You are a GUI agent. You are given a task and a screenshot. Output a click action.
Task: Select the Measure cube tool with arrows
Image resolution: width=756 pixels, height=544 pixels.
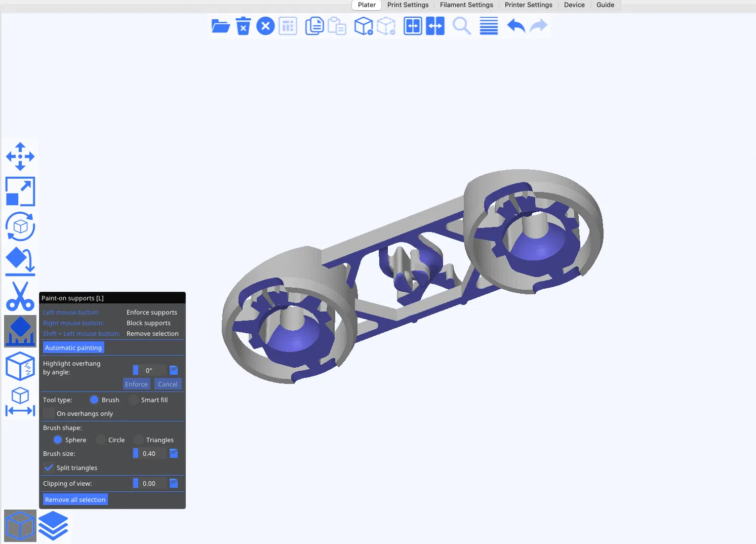click(20, 402)
